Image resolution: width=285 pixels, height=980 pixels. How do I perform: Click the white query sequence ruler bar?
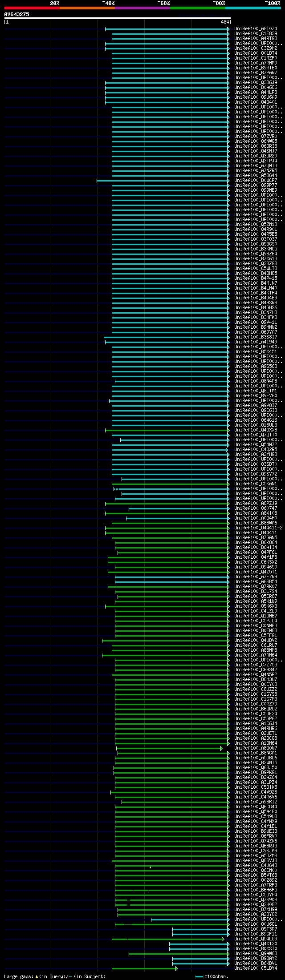tap(117, 18)
